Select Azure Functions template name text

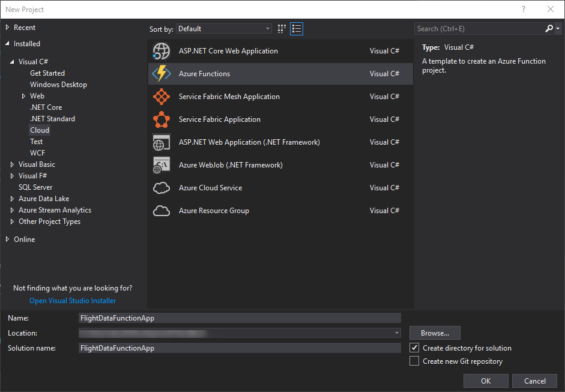coord(204,73)
